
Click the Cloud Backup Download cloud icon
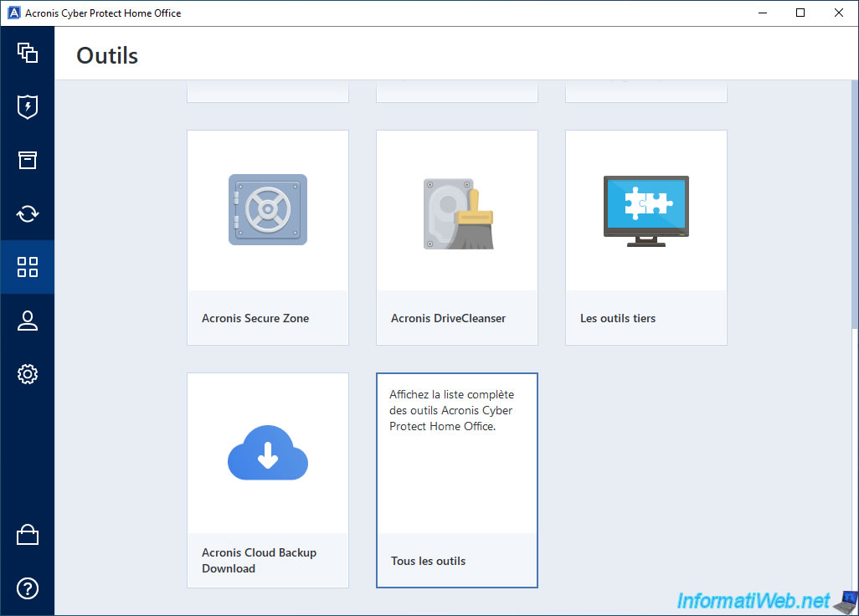(x=268, y=453)
